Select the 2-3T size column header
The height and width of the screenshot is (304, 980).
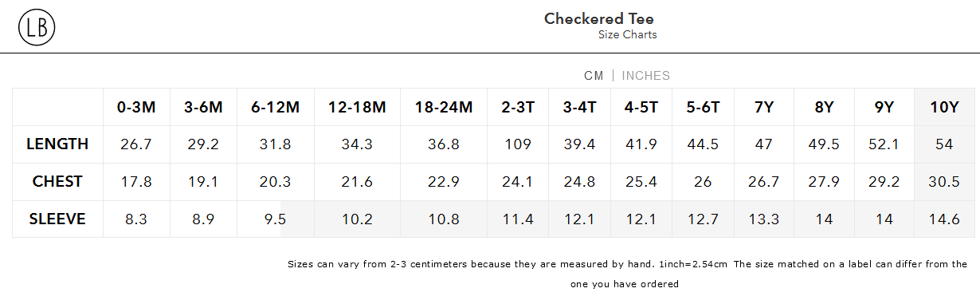click(518, 107)
